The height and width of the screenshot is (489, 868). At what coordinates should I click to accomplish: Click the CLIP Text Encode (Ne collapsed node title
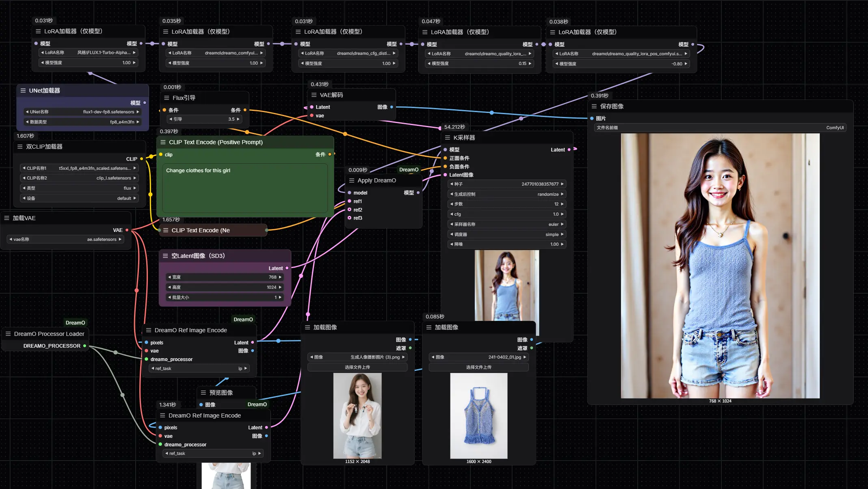click(x=201, y=230)
